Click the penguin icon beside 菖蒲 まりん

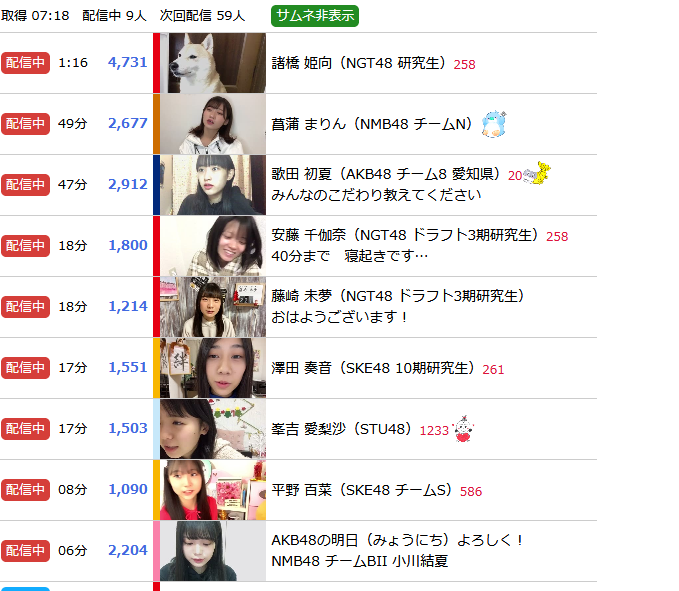point(494,124)
